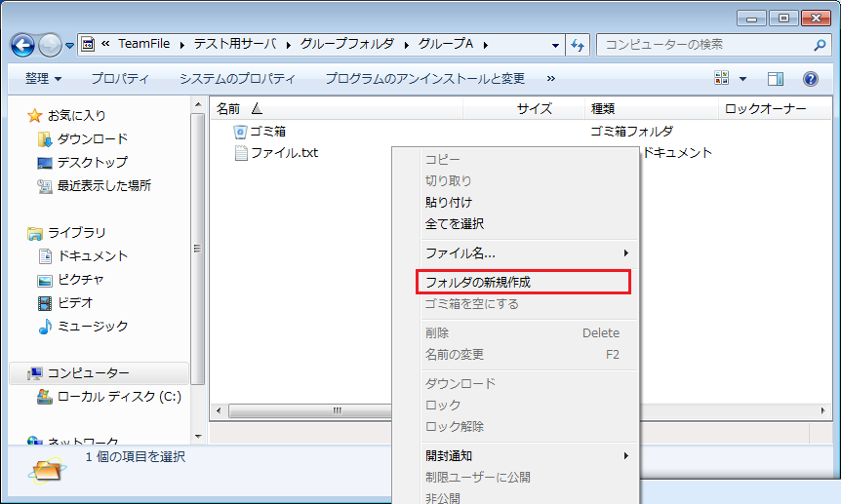Expand the address bar history dropdown
This screenshot has height=504, width=841.
(x=555, y=45)
